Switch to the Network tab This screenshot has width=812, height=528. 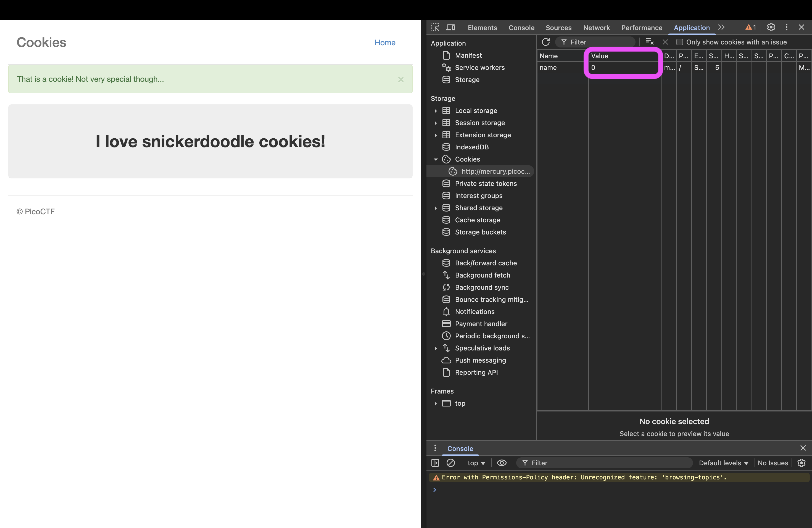pyautogui.click(x=596, y=28)
